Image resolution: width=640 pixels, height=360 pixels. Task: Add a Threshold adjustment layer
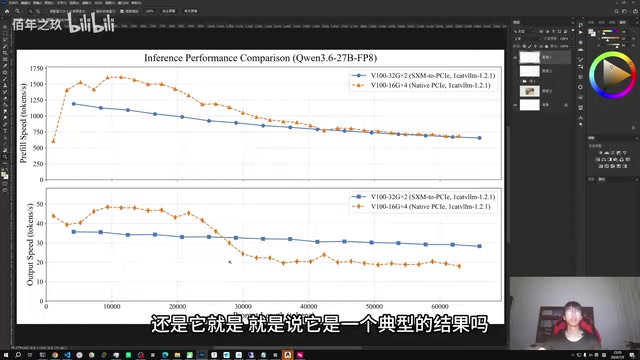tap(613, 166)
